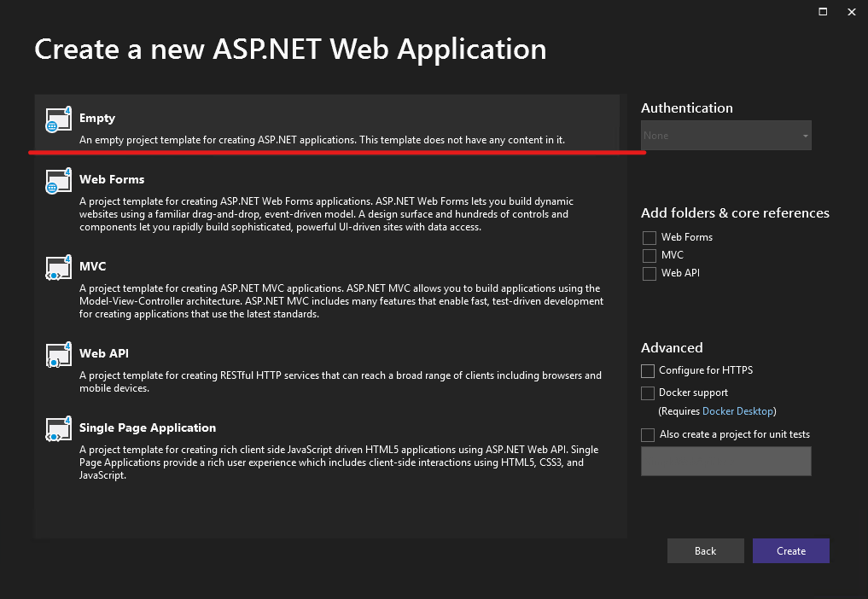868x599 pixels.
Task: Select the Web API template title
Action: coord(104,353)
